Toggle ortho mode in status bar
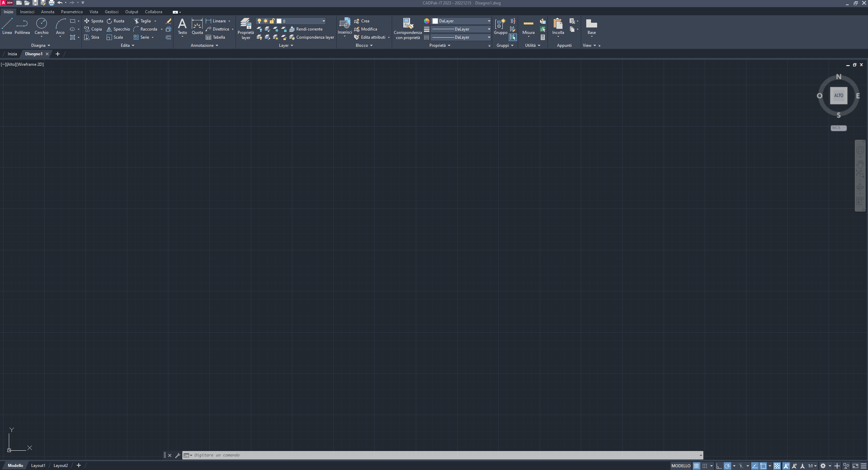 click(719, 466)
